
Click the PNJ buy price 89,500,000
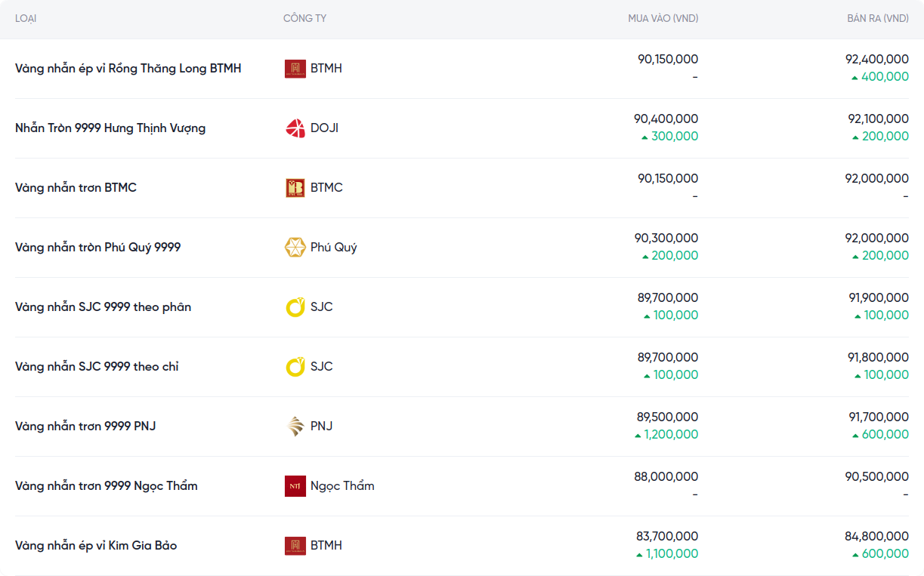[668, 417]
